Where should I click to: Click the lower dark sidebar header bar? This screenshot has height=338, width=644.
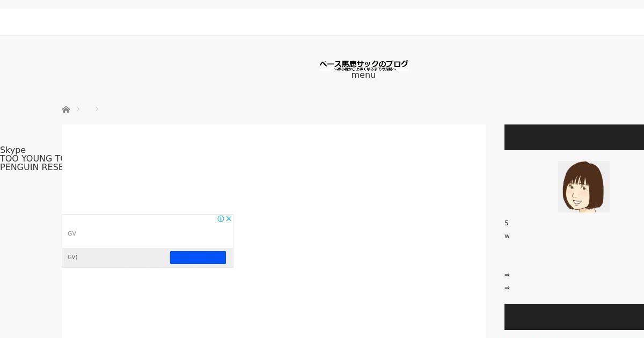click(574, 317)
